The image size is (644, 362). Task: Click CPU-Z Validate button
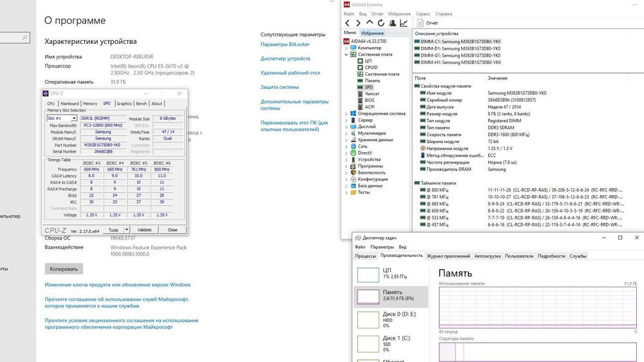(144, 230)
